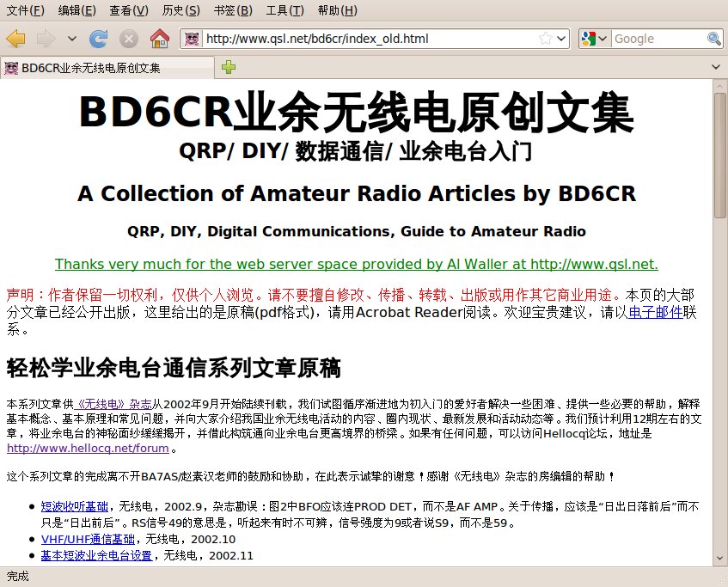Expand the URL bar history dropdown

561,39
